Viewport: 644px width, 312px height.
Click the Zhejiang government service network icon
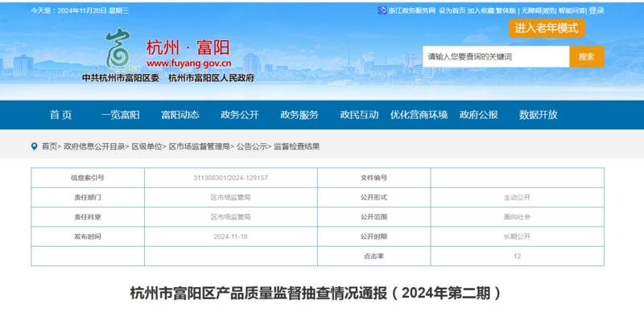tap(382, 10)
